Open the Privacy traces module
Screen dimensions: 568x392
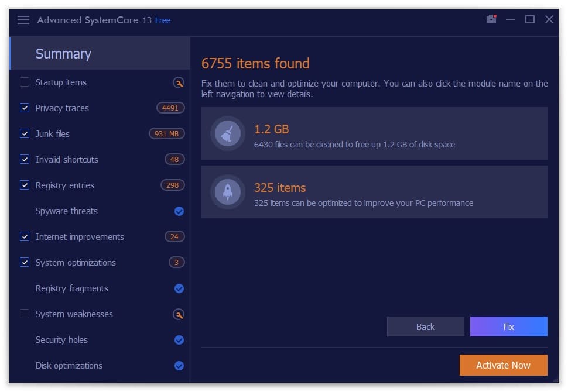[x=62, y=108]
